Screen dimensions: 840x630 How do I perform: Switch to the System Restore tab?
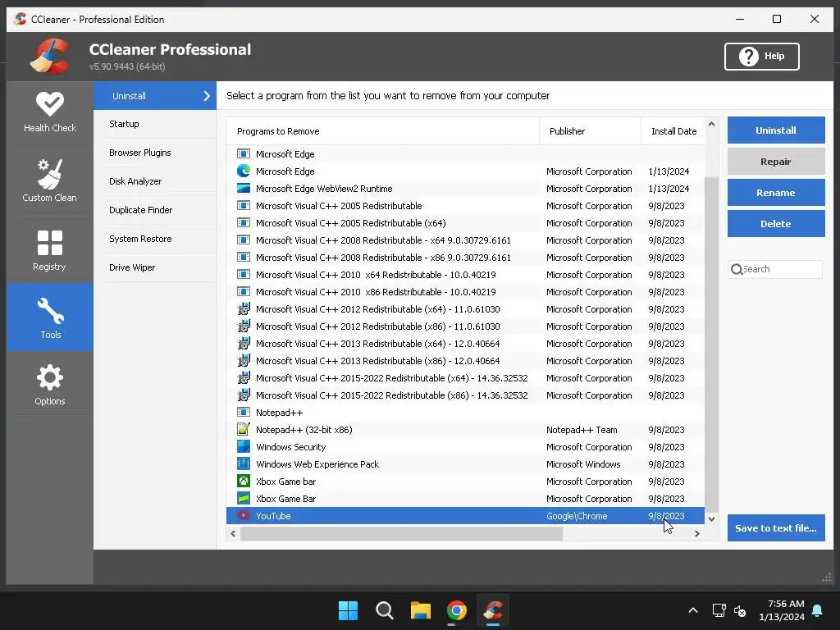pos(155,239)
